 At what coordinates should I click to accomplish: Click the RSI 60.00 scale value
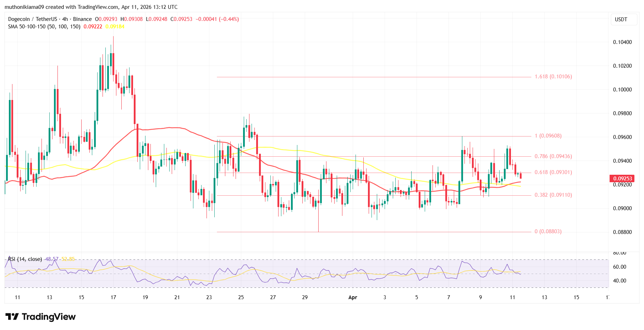(x=620, y=267)
